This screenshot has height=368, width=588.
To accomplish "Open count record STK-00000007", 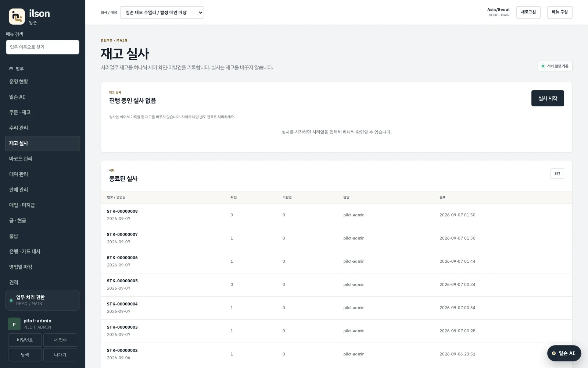I will tap(337, 238).
